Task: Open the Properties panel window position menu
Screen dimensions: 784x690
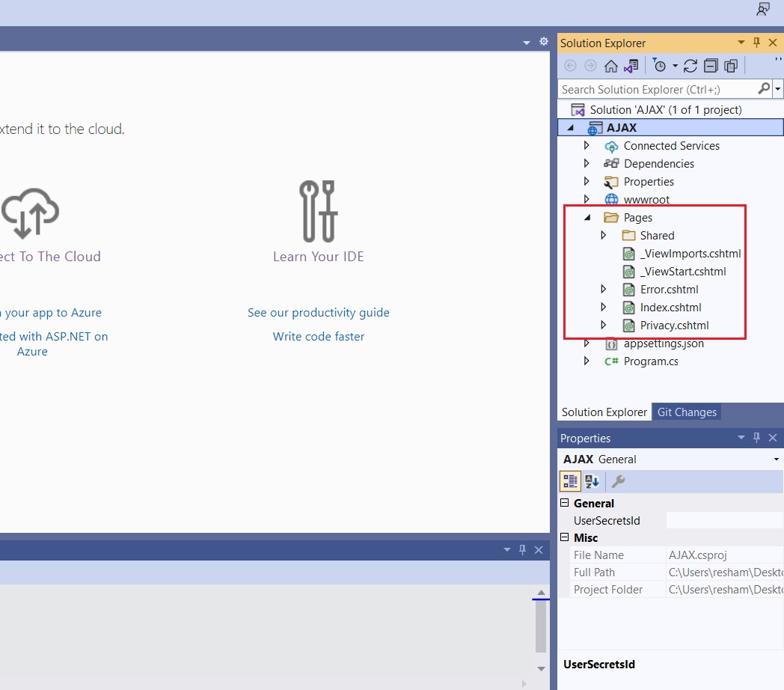Action: (741, 438)
